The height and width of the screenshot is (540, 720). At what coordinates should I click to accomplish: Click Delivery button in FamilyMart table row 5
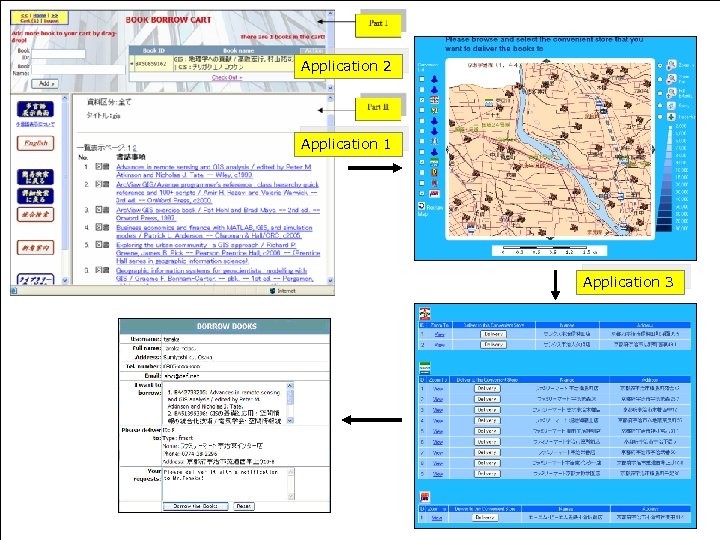point(487,431)
